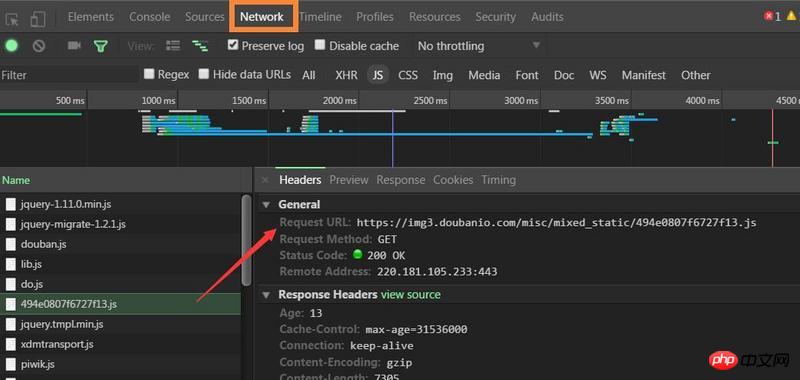The height and width of the screenshot is (380, 800).
Task: Activate the inspect element picker icon
Action: click(x=12, y=19)
